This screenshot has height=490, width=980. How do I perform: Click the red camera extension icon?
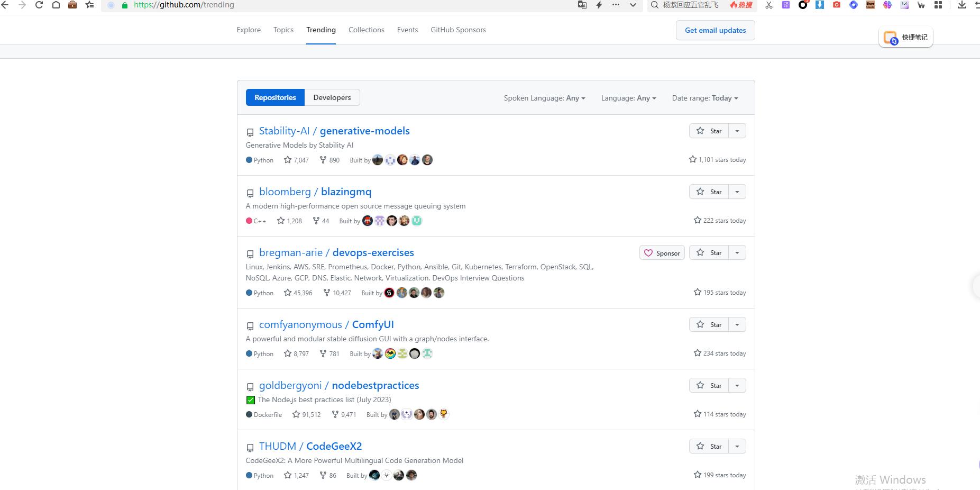pyautogui.click(x=836, y=5)
